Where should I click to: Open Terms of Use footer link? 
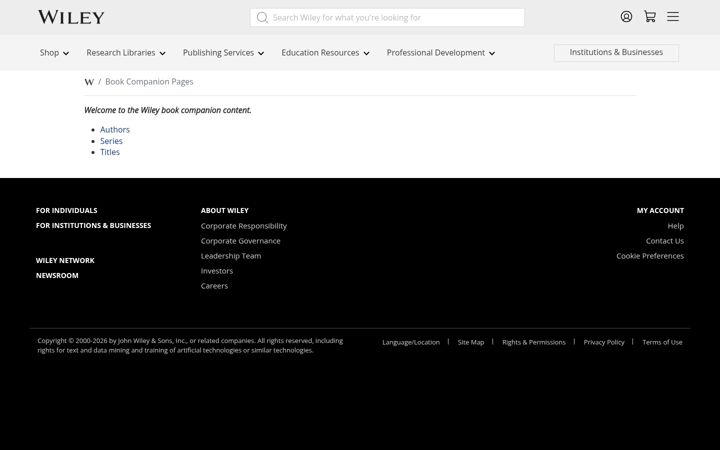pyautogui.click(x=662, y=342)
